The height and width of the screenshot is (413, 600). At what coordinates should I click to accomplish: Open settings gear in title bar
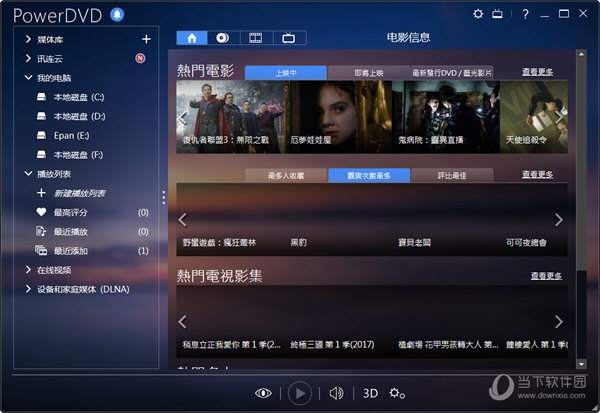(478, 14)
